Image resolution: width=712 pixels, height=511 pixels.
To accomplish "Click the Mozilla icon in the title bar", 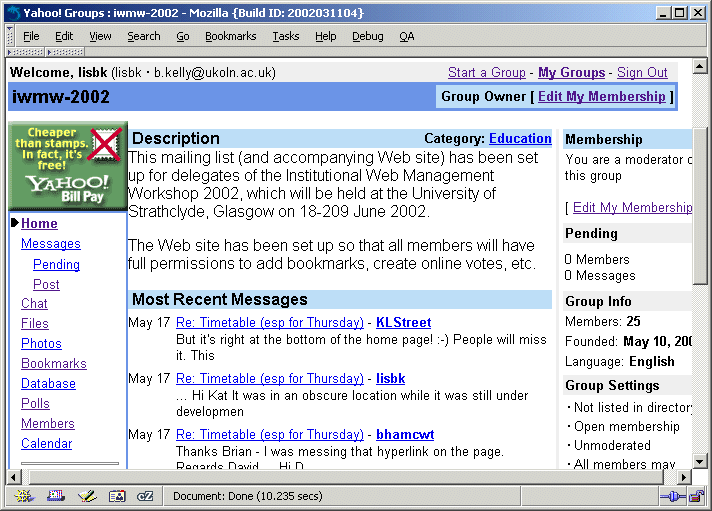I will pyautogui.click(x=14, y=13).
